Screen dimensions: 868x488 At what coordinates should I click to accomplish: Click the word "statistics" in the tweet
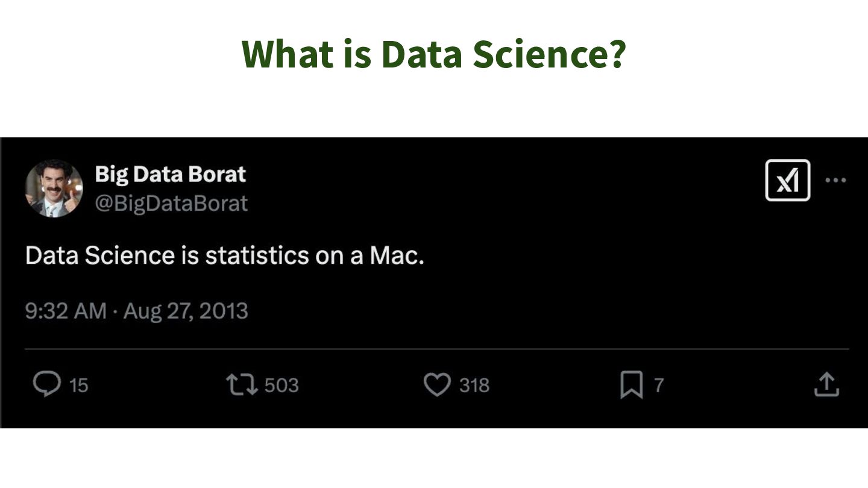click(x=257, y=256)
